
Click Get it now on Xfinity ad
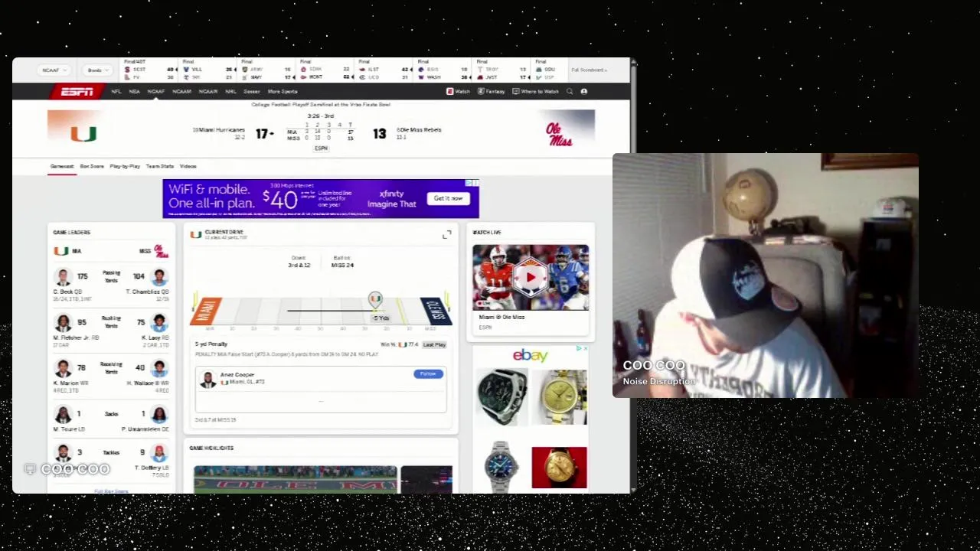[449, 199]
